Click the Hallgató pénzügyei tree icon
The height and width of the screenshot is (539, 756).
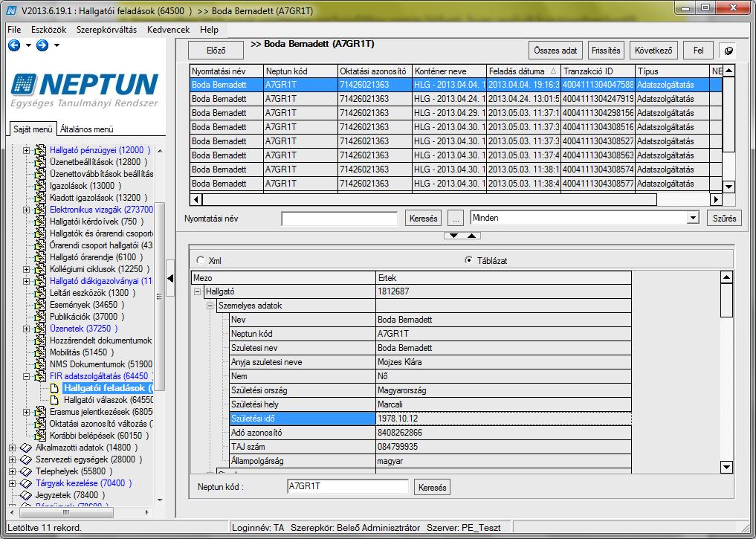tap(40, 150)
